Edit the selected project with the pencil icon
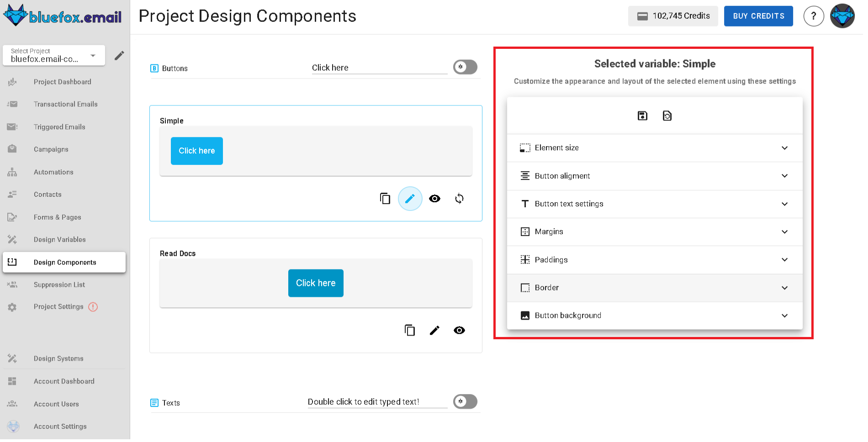Screen dimensions: 868x442 point(119,56)
